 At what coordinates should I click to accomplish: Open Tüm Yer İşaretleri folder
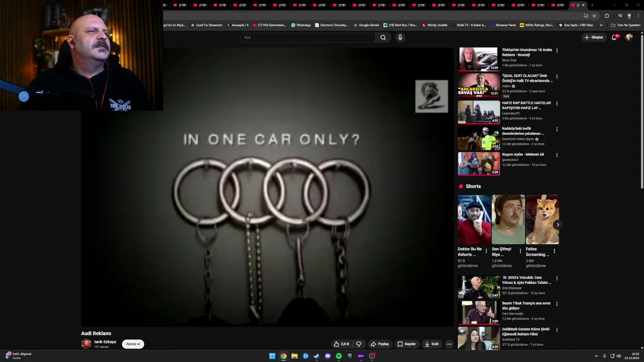(x=625, y=25)
